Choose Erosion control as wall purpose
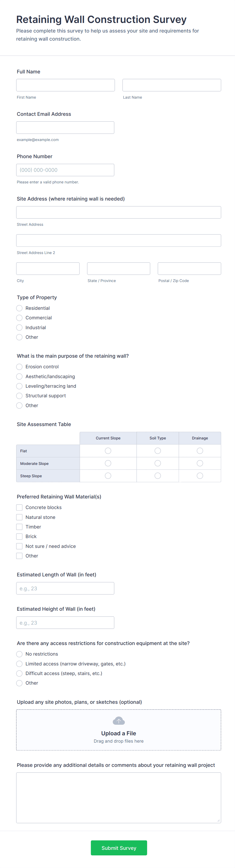 20,367
